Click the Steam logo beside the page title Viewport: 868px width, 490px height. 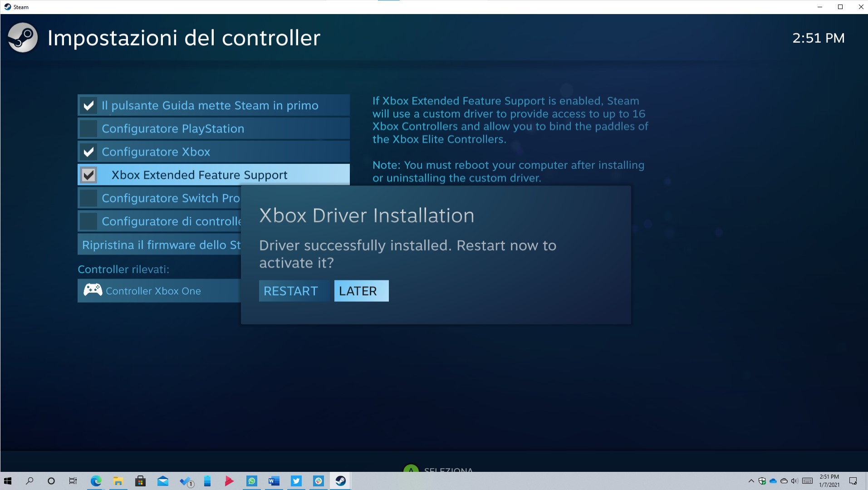coord(23,38)
